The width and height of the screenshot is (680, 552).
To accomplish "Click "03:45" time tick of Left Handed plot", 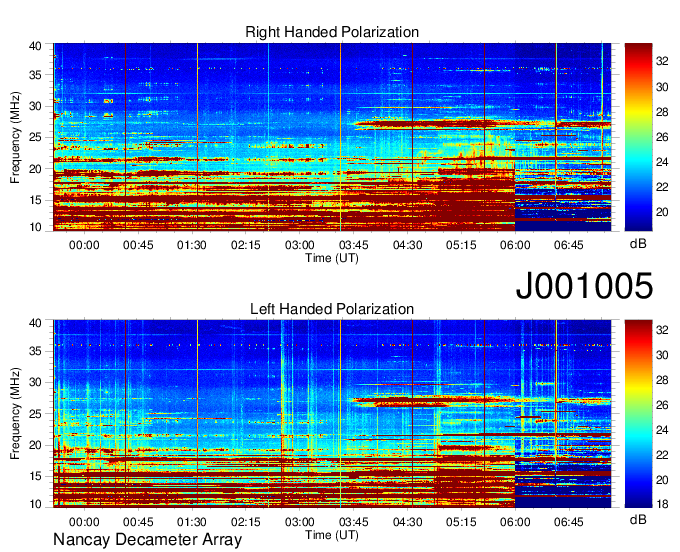I will pos(353,522).
